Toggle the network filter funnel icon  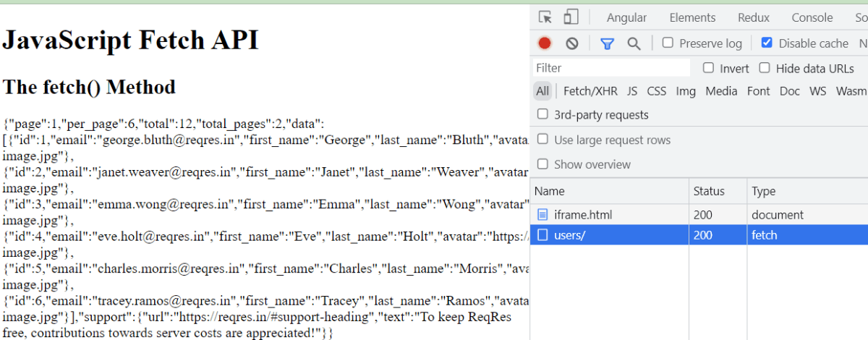tap(608, 43)
